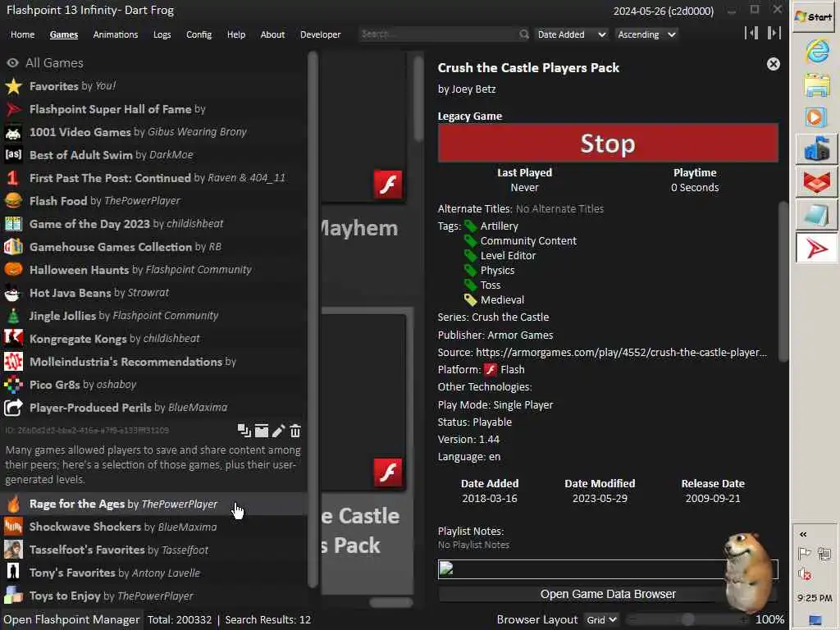The height and width of the screenshot is (630, 840).
Task: Expand hidden tray icons chevron
Action: click(x=803, y=534)
